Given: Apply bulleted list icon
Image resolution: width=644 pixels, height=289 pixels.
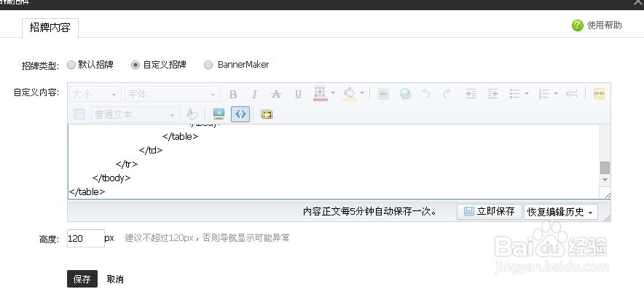Looking at the screenshot, I should tap(514, 94).
